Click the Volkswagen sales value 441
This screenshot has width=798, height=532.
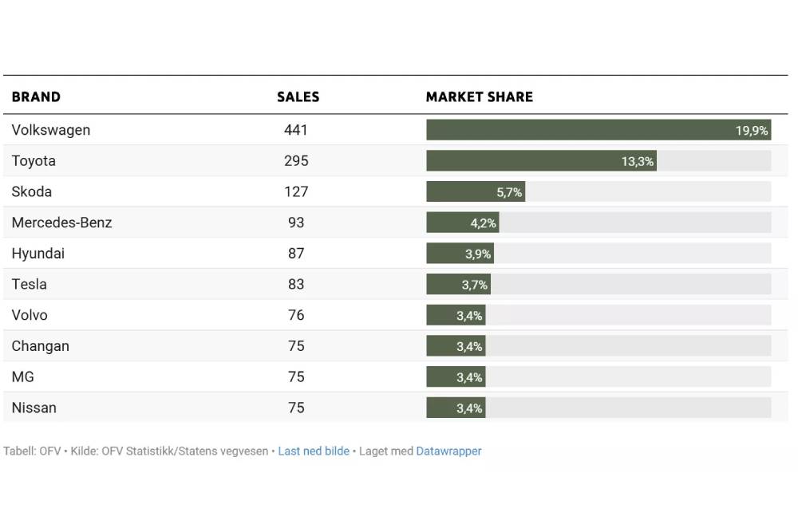(296, 130)
